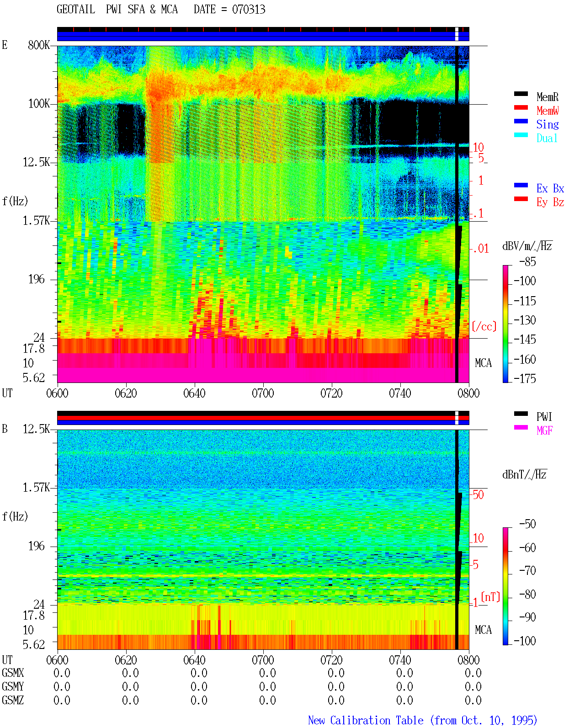
Task: Click the 'f(Hz)' axis label of E panel
Action: [15, 201]
